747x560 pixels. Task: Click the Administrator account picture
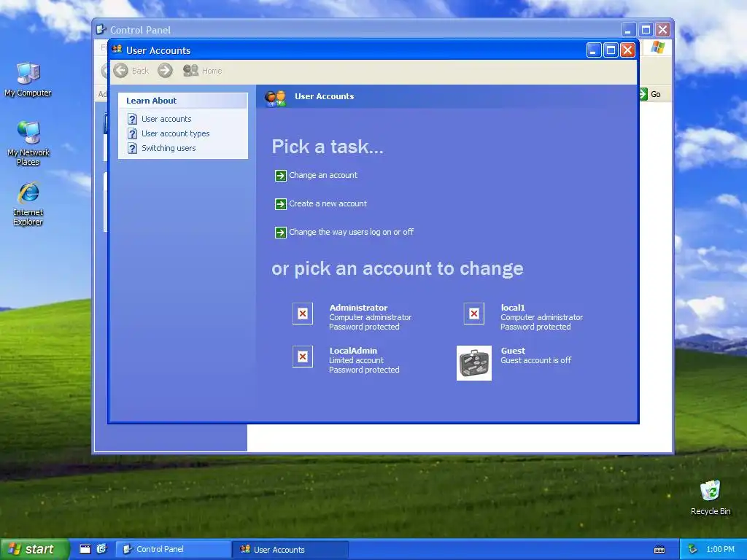pyautogui.click(x=303, y=314)
